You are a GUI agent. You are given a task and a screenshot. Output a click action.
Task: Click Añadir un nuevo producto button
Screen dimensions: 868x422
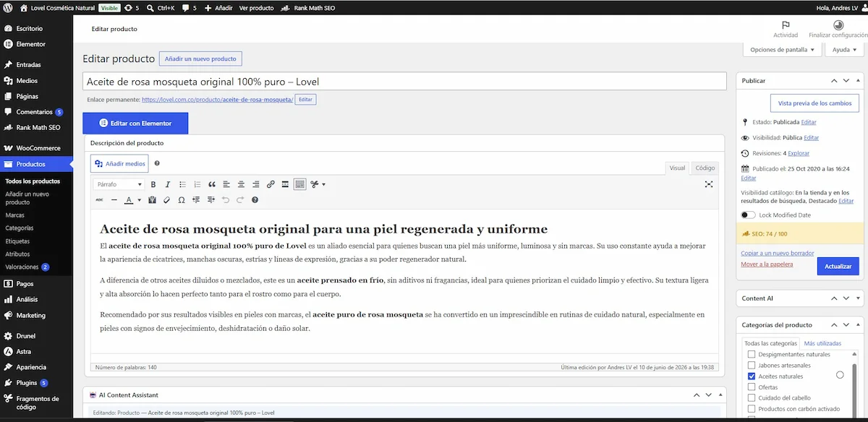point(200,59)
